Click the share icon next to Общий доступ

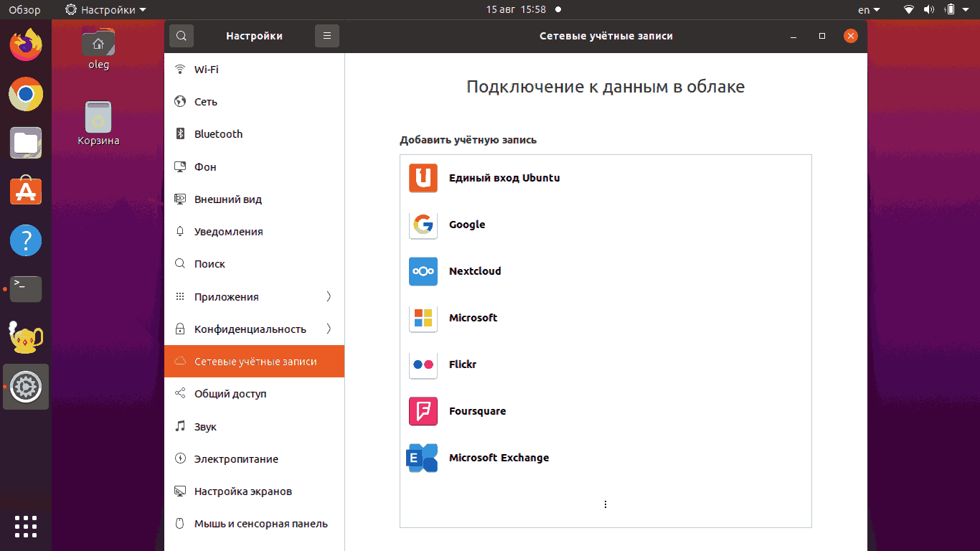181,394
